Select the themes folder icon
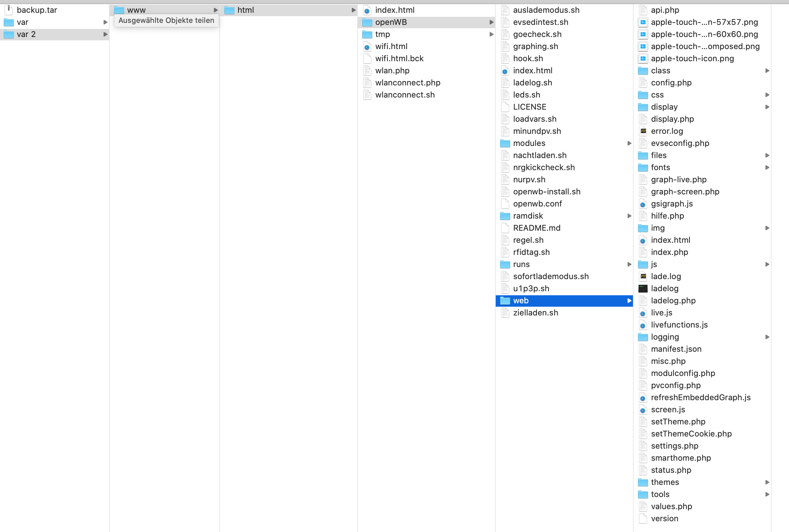 [x=643, y=482]
